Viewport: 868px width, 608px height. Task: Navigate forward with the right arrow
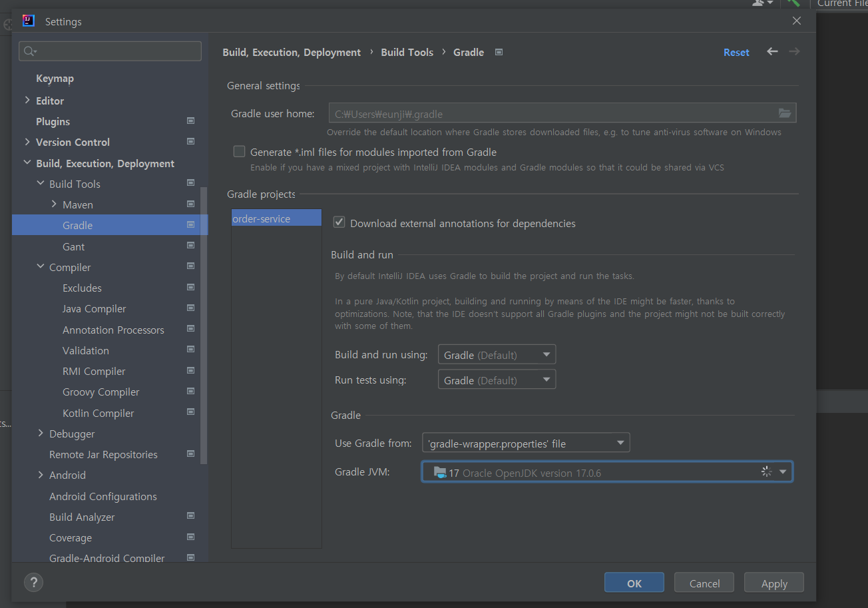794,51
